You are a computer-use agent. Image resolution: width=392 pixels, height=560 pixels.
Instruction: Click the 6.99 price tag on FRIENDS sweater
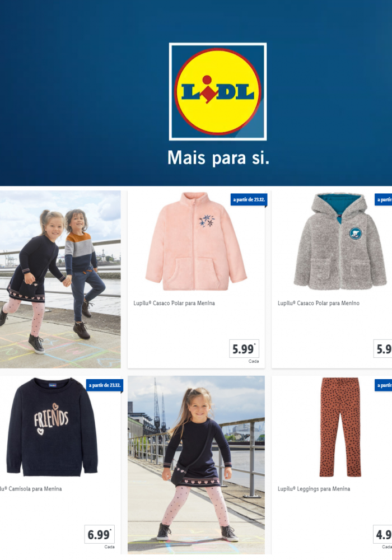coord(100,534)
